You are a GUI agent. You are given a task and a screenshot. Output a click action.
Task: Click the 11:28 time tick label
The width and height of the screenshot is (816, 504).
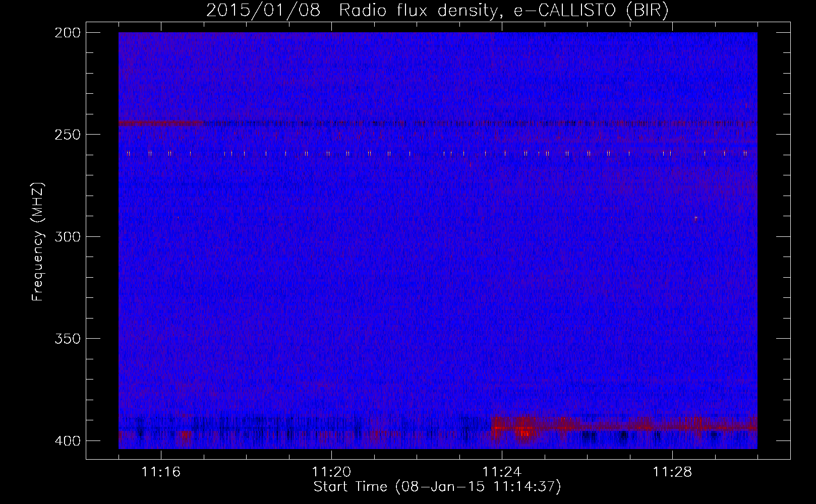click(672, 472)
